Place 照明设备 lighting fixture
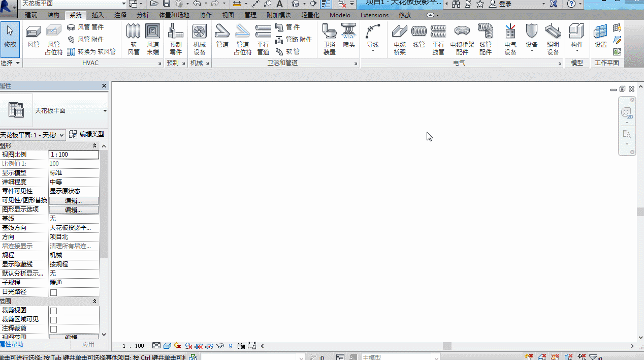The width and height of the screenshot is (644, 360). pyautogui.click(x=553, y=40)
